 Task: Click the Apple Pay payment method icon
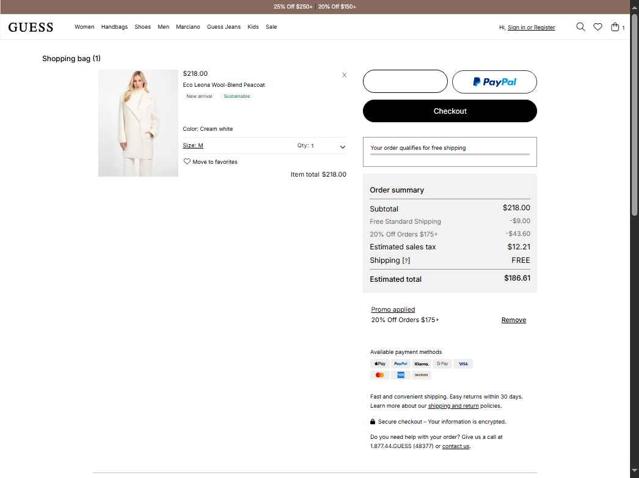380,363
